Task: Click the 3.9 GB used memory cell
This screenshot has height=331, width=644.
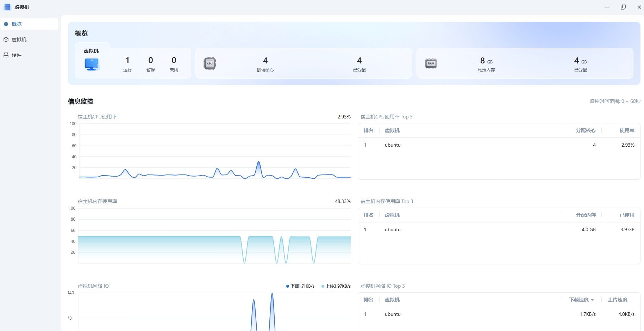Action: 627,229
